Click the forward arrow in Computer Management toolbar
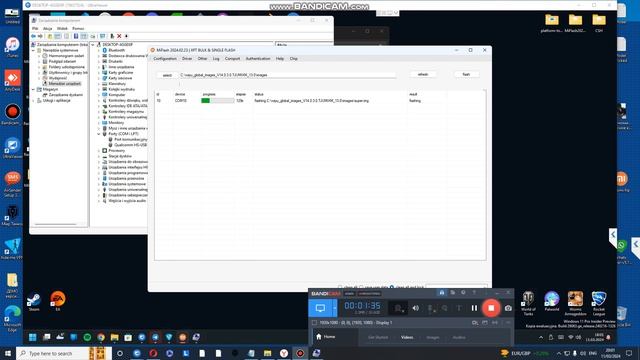 pyautogui.click(x=40, y=36)
